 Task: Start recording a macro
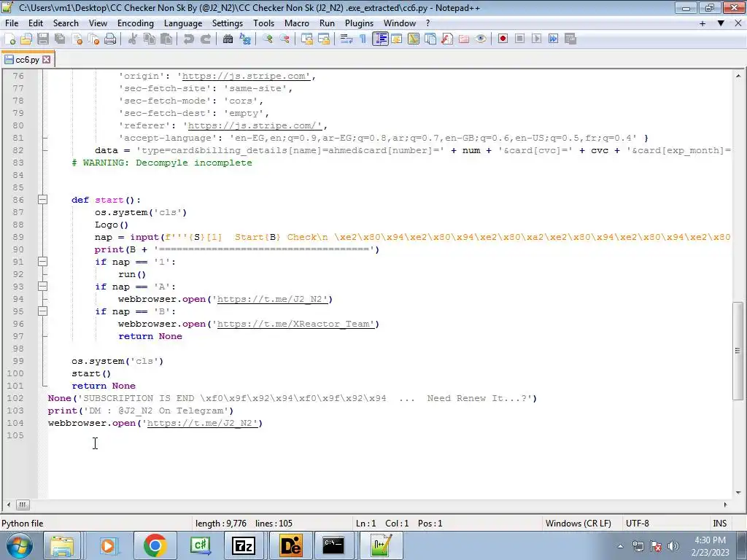click(x=503, y=39)
